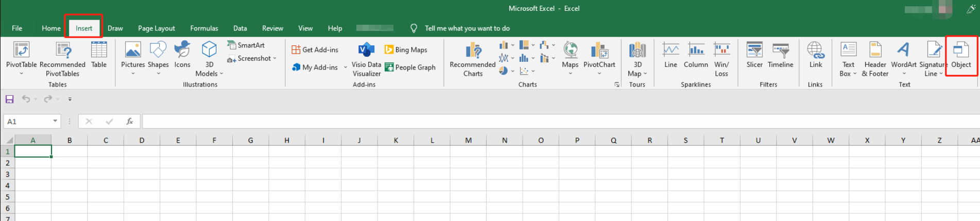Viewport: 980px width, 221px height.
Task: Click the lightbulb Tell me icon
Action: (414, 28)
